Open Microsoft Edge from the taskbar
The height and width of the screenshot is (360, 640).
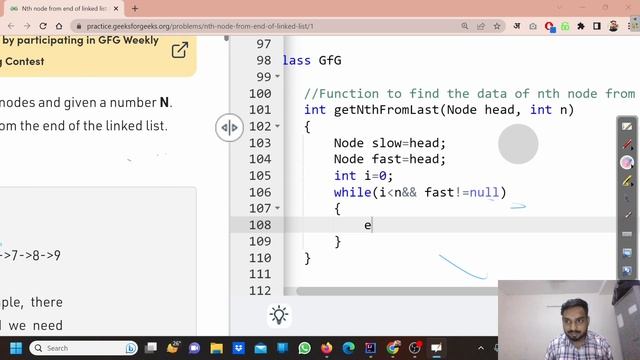pyautogui.click(x=349, y=348)
